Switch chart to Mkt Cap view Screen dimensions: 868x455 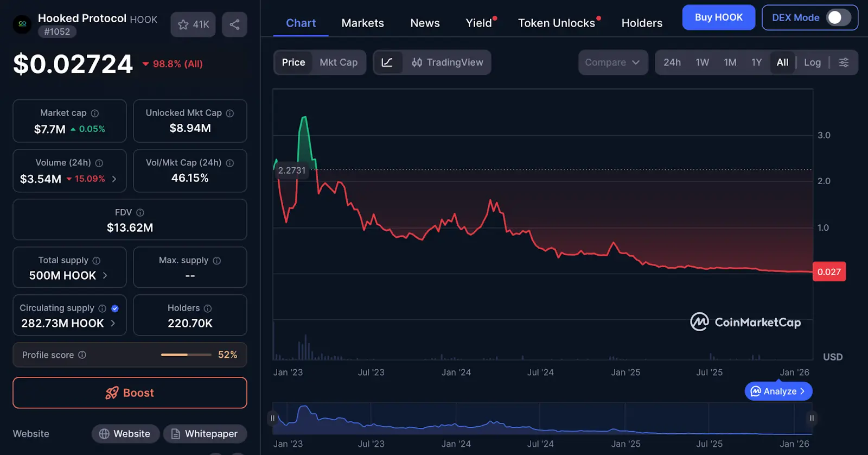(x=339, y=62)
